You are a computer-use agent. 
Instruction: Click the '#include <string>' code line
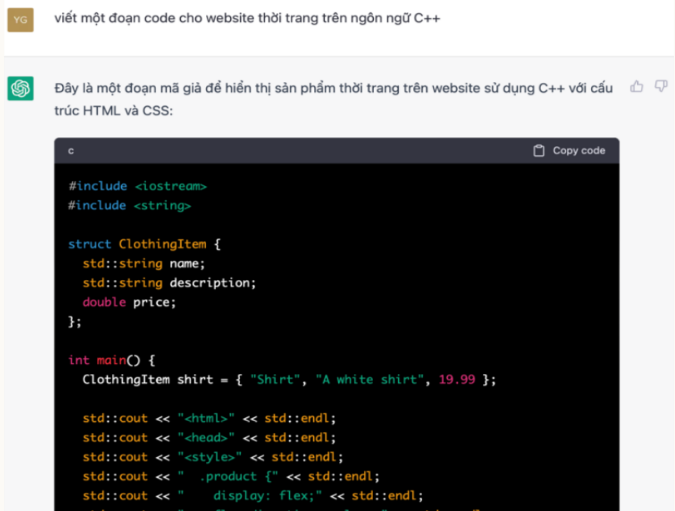tap(129, 205)
